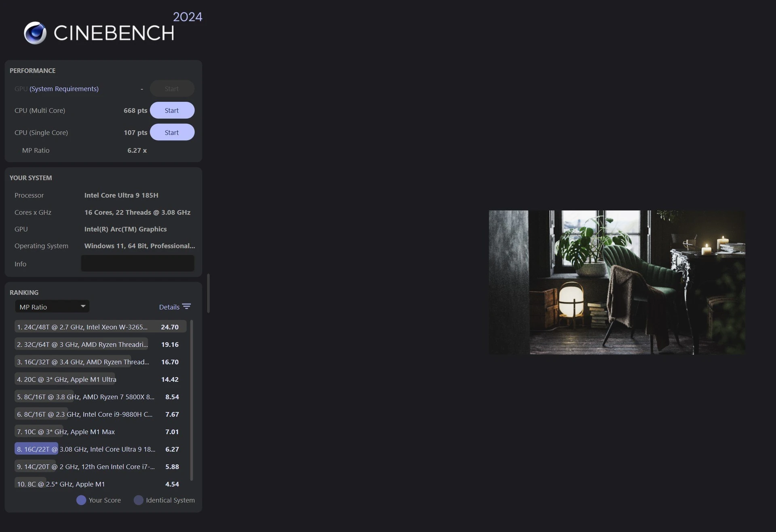Screen dimensions: 776x532
Task: Select ranking row Intel Xeon W-3265
Action: [100, 327]
